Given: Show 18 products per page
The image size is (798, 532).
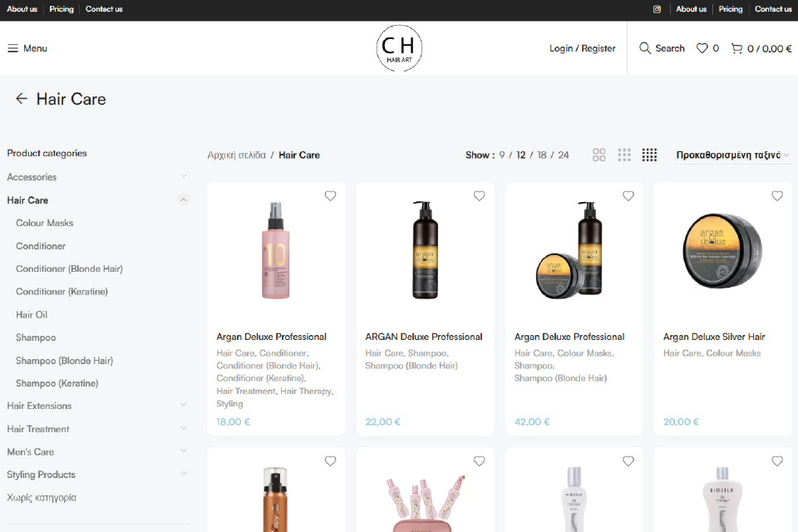Looking at the screenshot, I should coord(541,155).
